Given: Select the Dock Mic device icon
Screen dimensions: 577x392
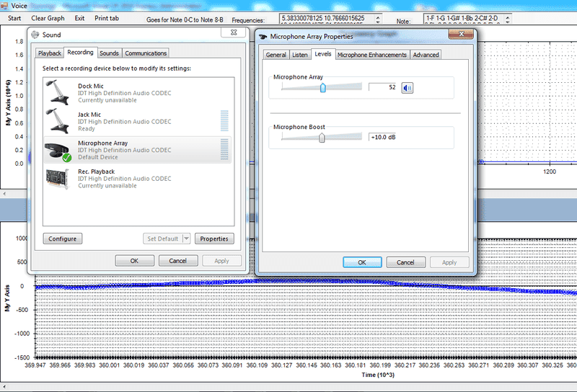Looking at the screenshot, I should (56, 92).
